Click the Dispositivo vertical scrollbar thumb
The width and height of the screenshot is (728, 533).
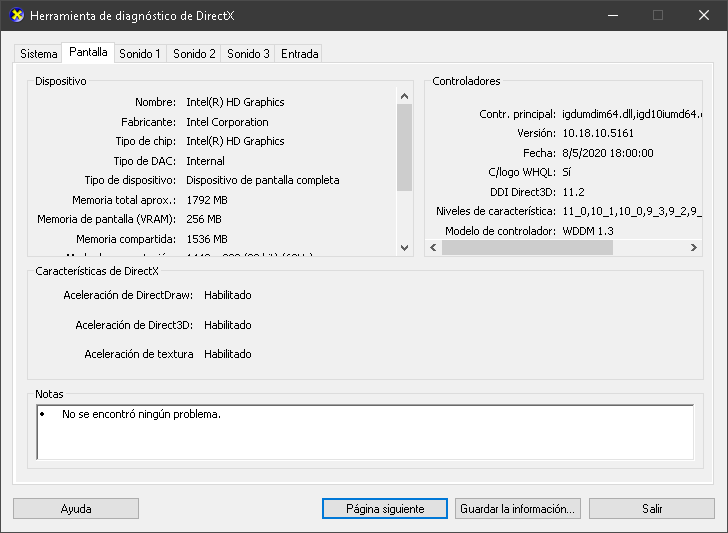[x=405, y=147]
